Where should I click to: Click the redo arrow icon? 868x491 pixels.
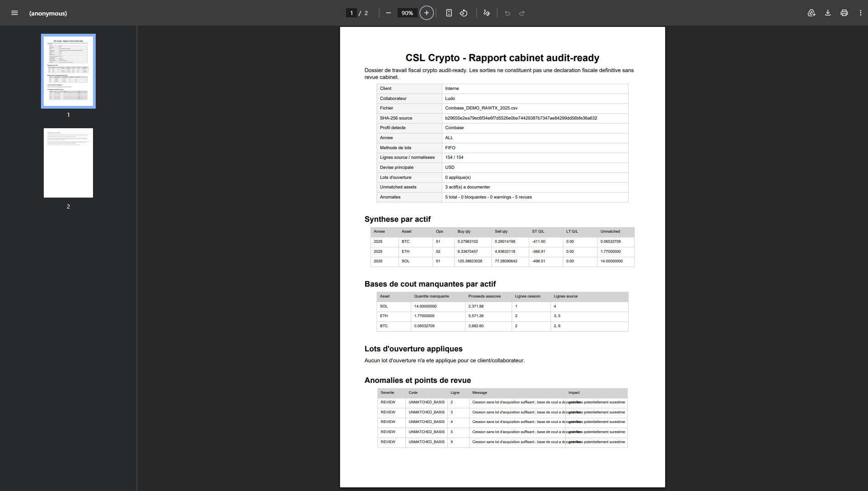click(522, 13)
